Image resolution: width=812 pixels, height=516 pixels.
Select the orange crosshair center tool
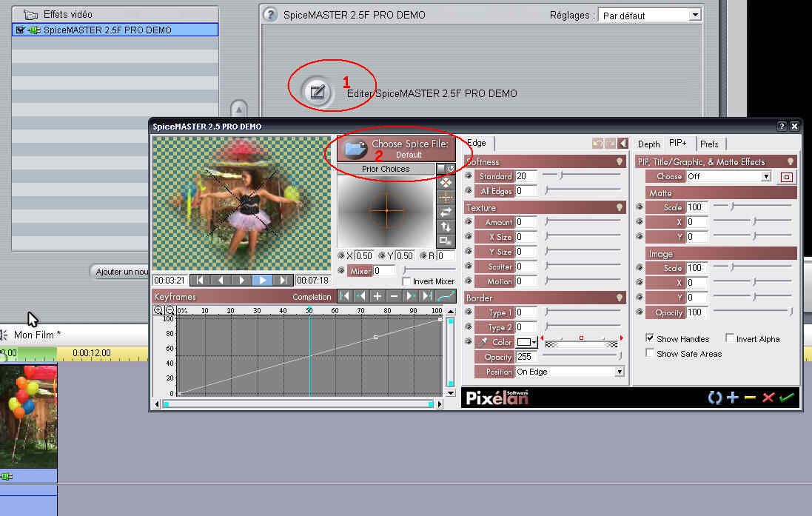pos(446,198)
